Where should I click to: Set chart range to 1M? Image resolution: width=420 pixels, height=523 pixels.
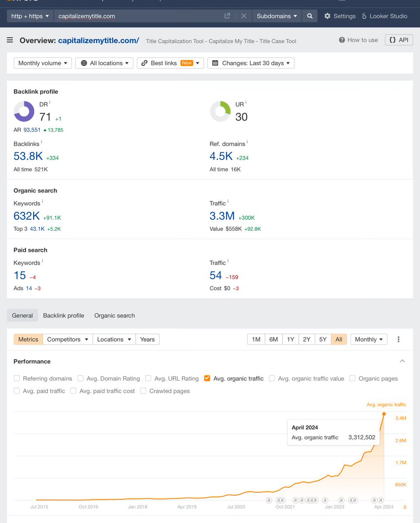[256, 339]
